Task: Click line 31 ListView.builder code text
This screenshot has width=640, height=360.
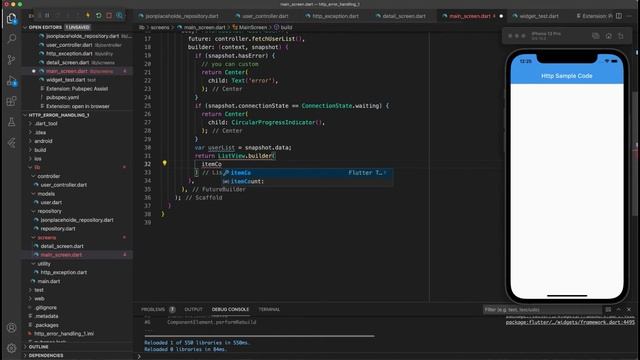Action: click(x=247, y=156)
